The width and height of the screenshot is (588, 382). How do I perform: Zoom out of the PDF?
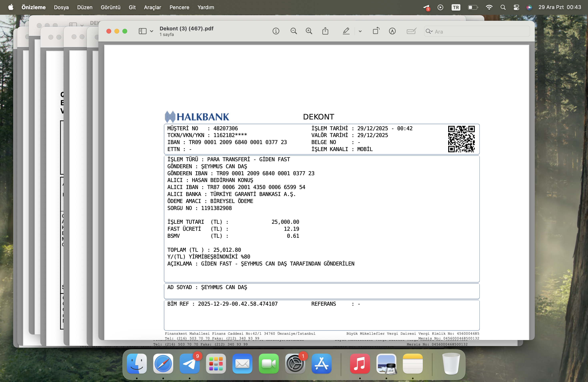(x=294, y=31)
